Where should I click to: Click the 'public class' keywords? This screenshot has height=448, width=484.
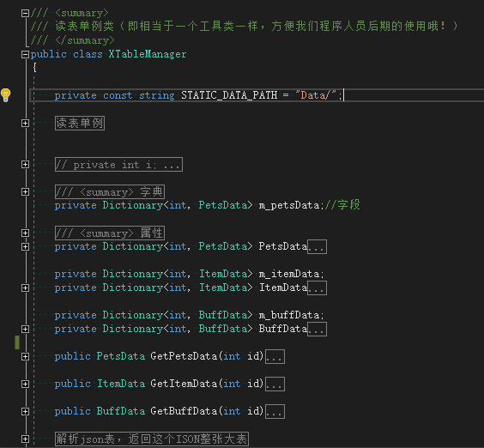[66, 54]
